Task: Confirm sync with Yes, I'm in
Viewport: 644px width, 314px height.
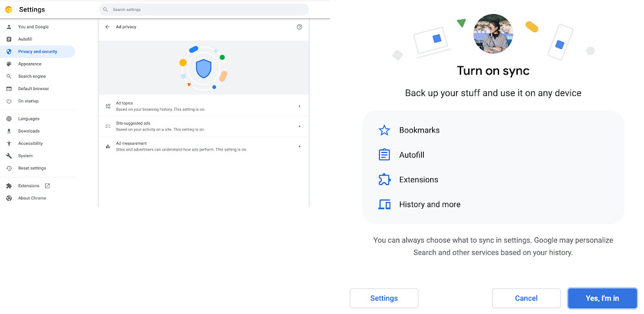Action: [x=602, y=299]
